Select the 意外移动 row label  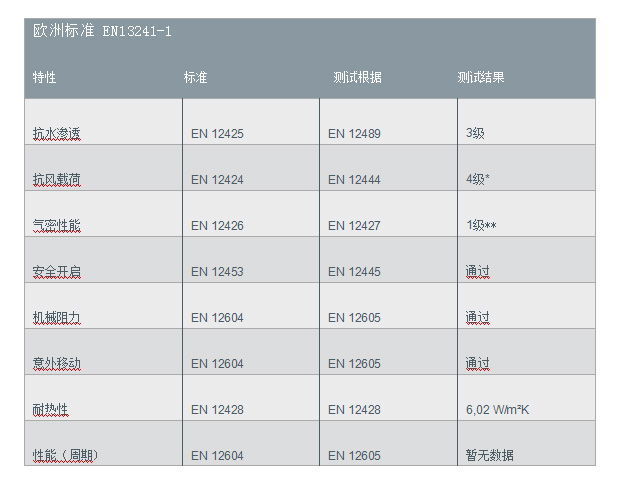(x=56, y=364)
